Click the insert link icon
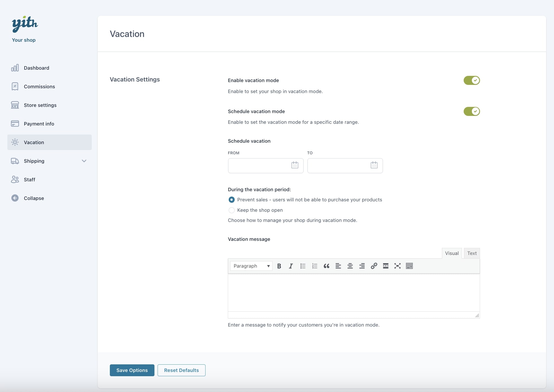This screenshot has height=392, width=554. (374, 266)
